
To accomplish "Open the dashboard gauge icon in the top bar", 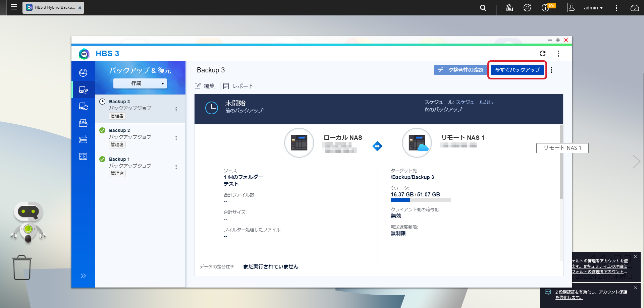I will coord(635,8).
